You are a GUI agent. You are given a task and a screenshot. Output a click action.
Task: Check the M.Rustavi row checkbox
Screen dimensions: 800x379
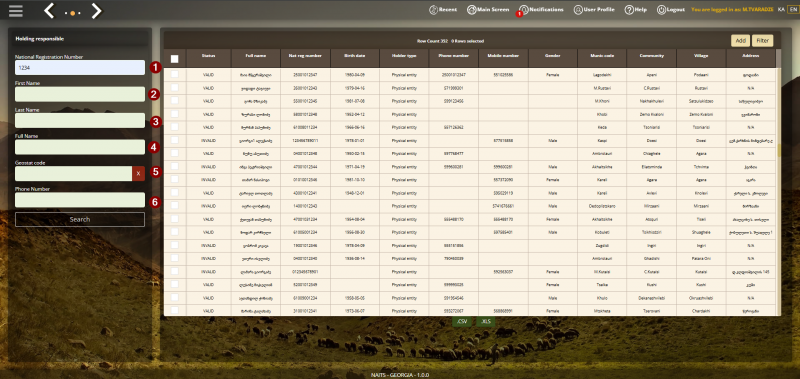tap(174, 88)
